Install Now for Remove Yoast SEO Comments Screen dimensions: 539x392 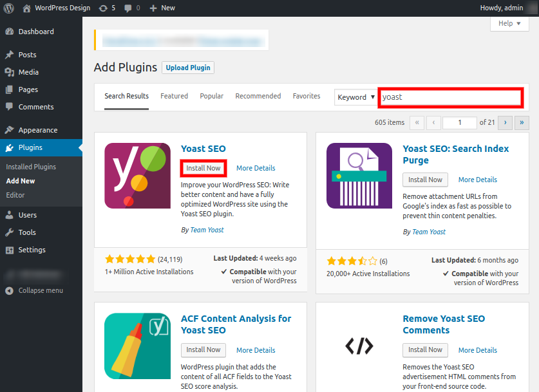click(x=425, y=350)
